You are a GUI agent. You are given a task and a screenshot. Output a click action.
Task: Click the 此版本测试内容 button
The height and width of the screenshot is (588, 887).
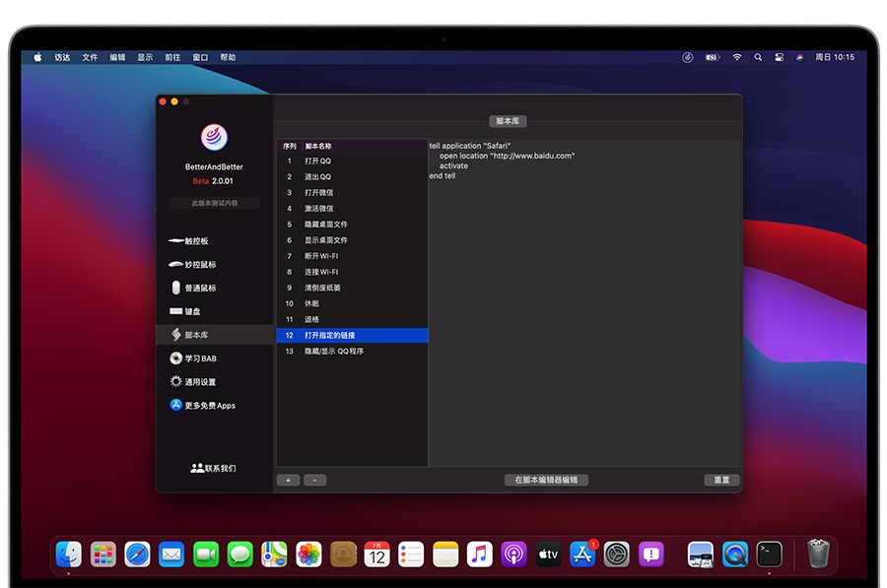[215, 203]
